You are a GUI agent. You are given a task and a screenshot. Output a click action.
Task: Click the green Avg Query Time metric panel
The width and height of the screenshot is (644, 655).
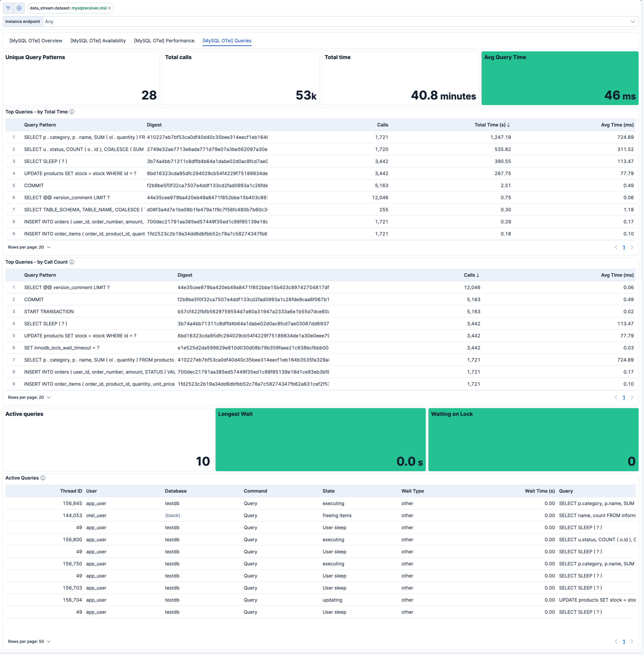pos(560,78)
